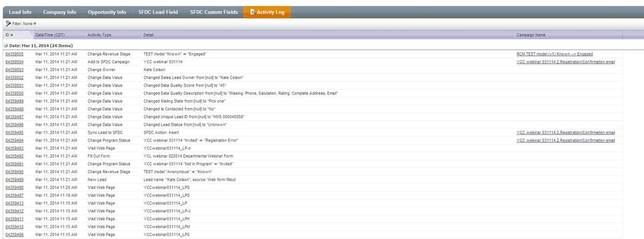Viewport: 644px width, 239px height.
Task: Click the 'Changed Sales Lead Owner' detail text
Action: 193,78
